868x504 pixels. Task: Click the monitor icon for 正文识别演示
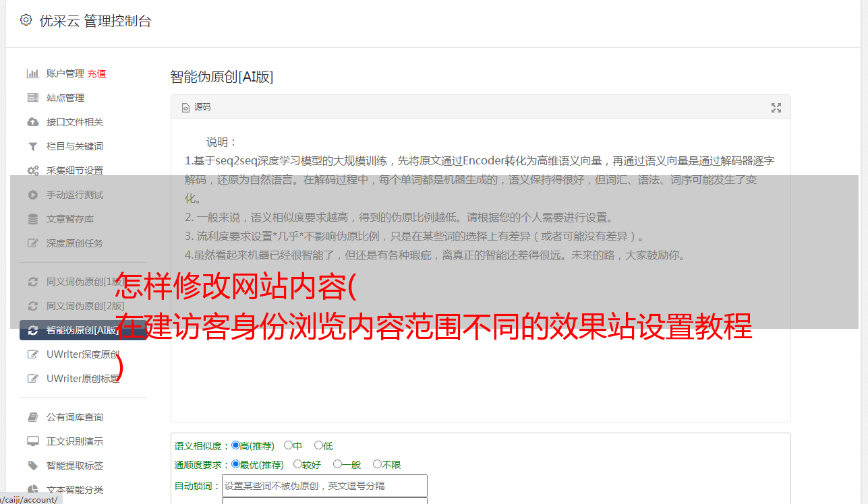point(32,441)
